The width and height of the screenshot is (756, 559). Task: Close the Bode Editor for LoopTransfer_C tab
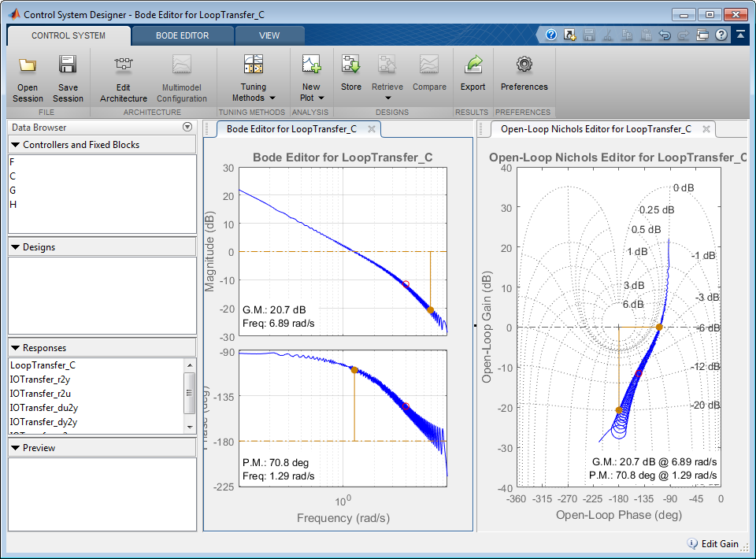[x=371, y=129]
